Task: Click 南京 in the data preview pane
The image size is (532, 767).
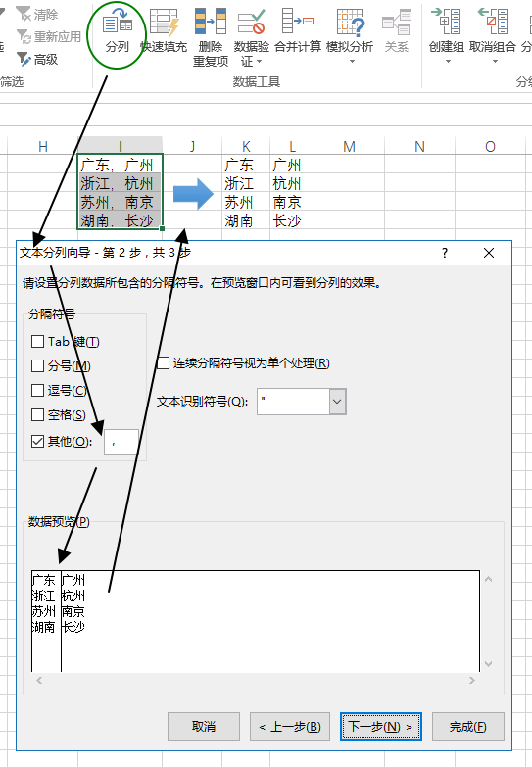Action: 73,611
